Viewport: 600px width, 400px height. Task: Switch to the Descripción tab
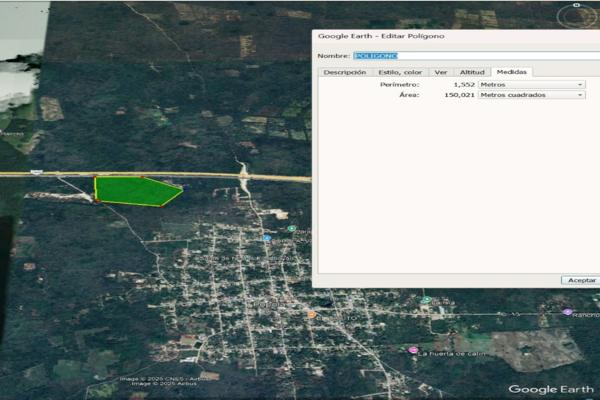(x=344, y=72)
